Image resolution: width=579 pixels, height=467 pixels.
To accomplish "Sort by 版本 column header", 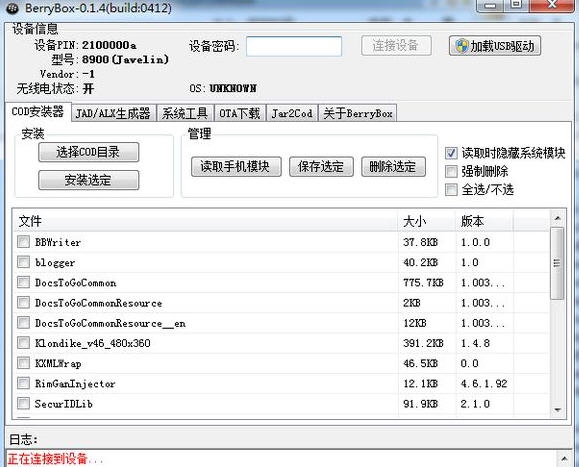I will coord(484,222).
